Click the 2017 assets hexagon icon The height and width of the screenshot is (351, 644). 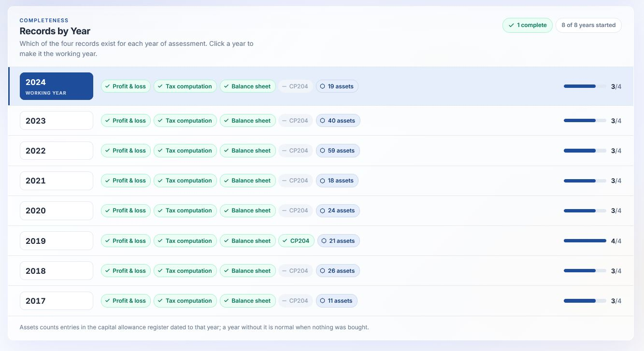coord(322,301)
